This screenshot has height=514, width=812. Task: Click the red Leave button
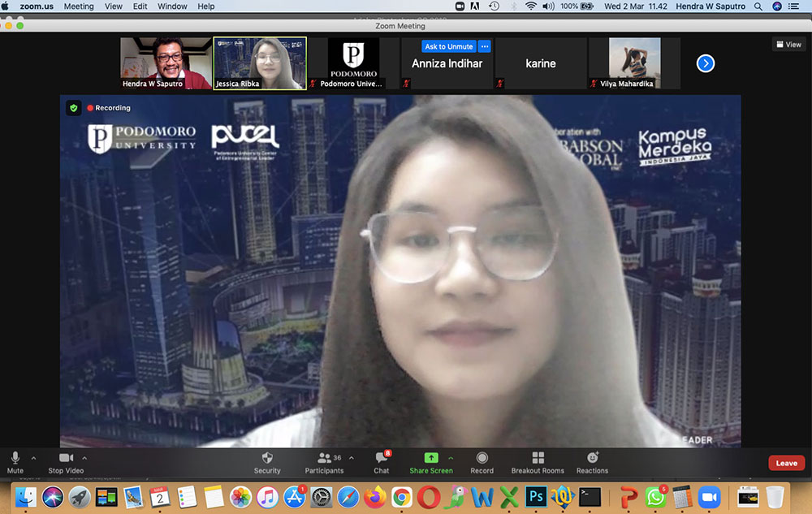tap(786, 463)
